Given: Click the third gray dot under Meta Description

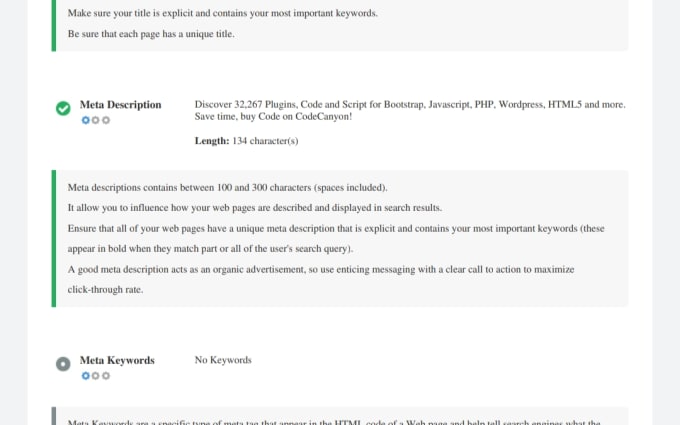Looking at the screenshot, I should (x=106, y=120).
